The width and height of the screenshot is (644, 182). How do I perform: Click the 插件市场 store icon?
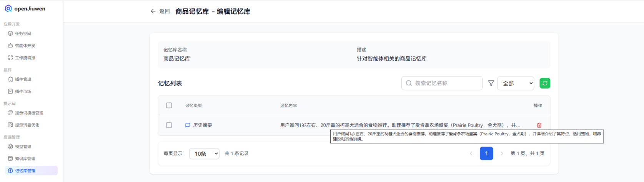[10, 91]
